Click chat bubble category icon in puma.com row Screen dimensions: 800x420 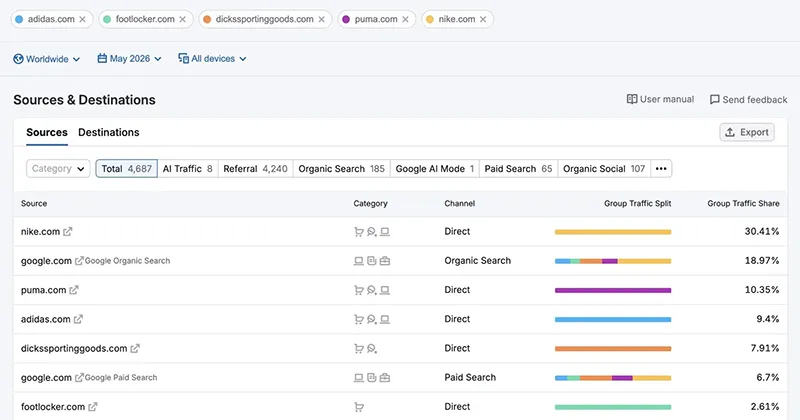pyautogui.click(x=372, y=290)
